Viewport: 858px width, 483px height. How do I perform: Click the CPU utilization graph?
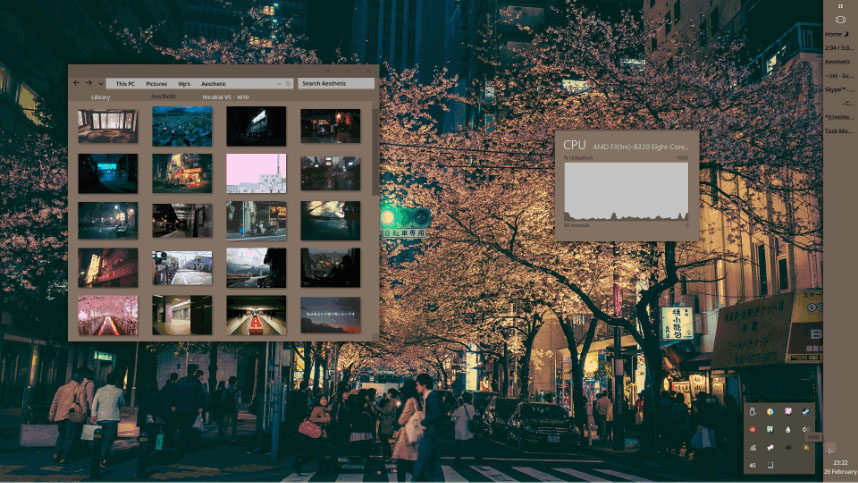click(626, 191)
